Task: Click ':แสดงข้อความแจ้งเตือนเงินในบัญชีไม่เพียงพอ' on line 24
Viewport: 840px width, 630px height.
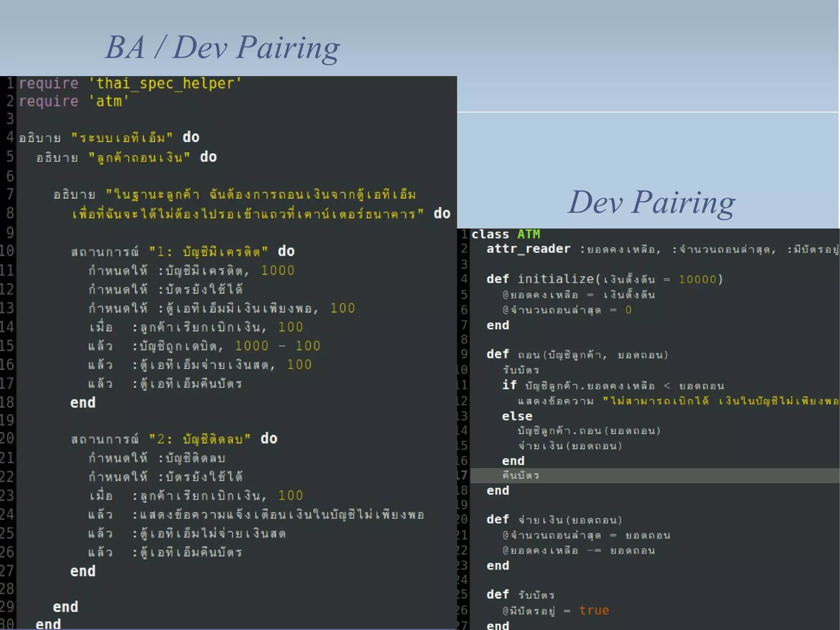Action: pyautogui.click(x=278, y=514)
